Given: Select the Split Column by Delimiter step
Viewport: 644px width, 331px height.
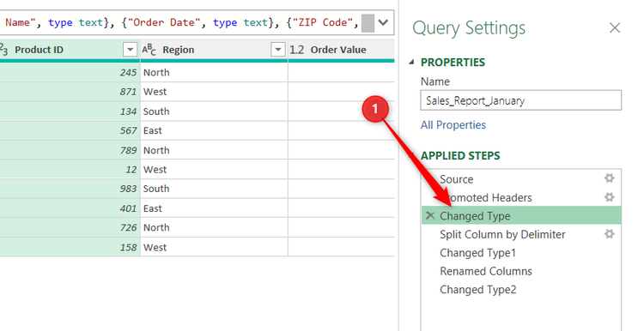Looking at the screenshot, I should click(x=521, y=234).
